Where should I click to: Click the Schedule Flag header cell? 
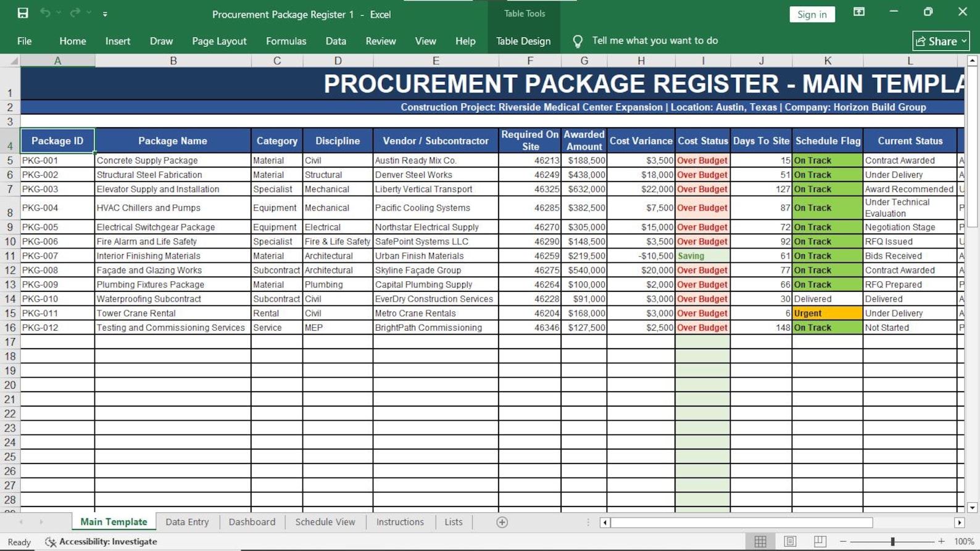[828, 141]
